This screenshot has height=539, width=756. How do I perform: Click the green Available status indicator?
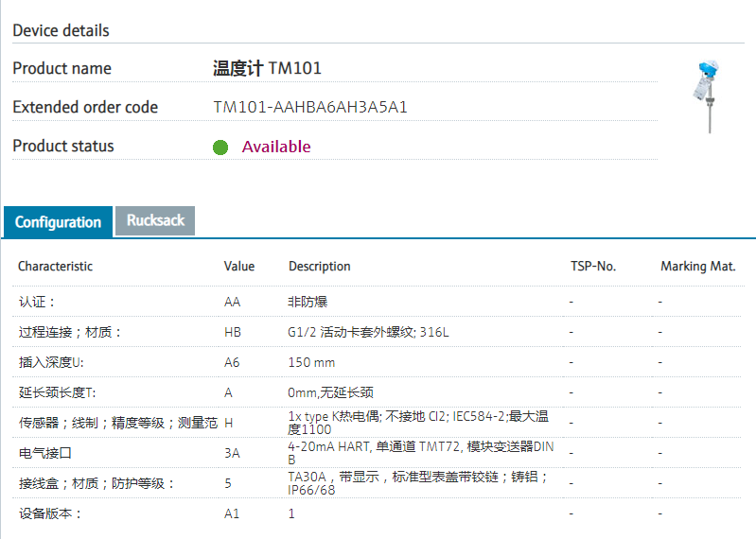[220, 148]
